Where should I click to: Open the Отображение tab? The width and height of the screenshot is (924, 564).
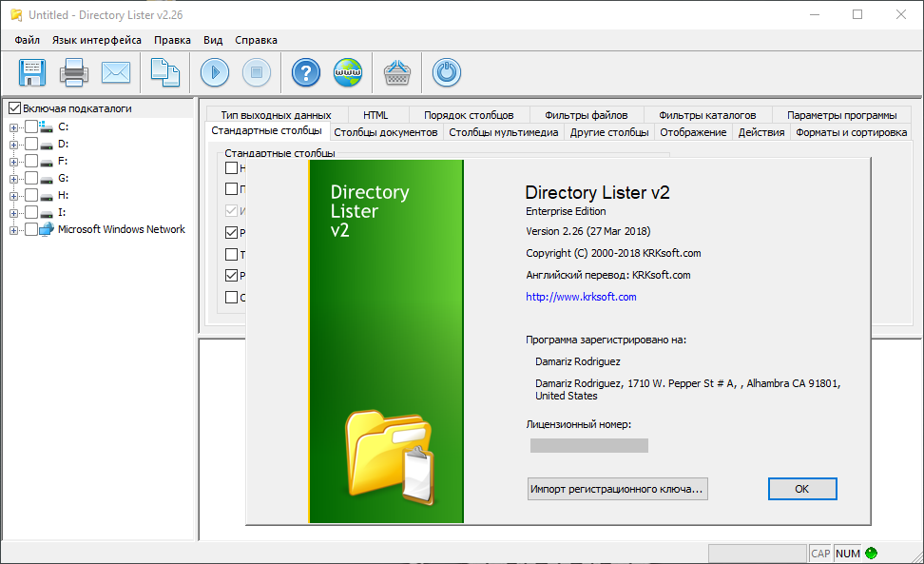[693, 132]
